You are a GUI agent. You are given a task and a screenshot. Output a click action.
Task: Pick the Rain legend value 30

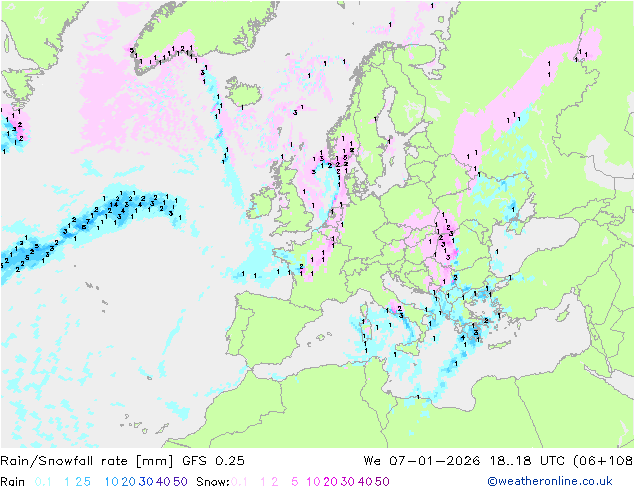pos(146,482)
